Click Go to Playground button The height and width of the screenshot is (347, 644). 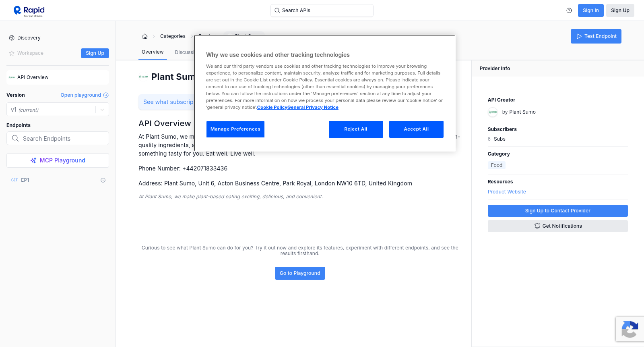click(x=300, y=273)
